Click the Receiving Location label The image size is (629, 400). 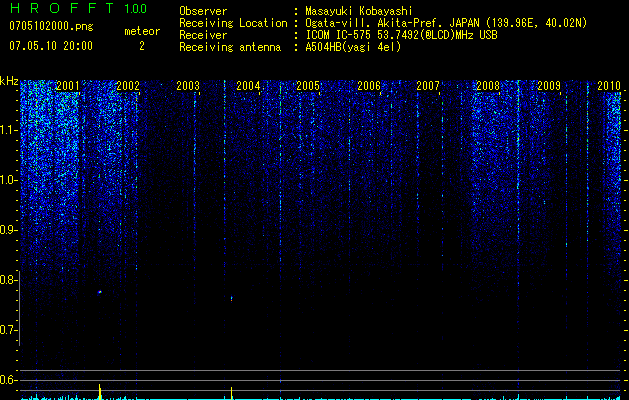click(x=233, y=23)
